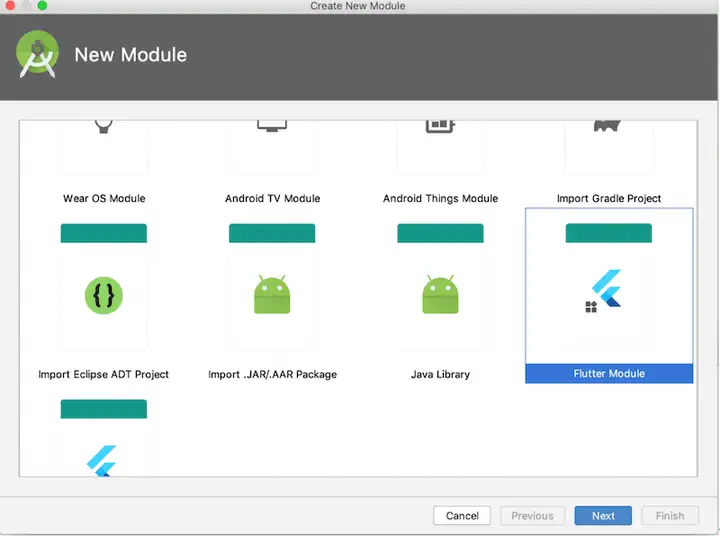Click the Previous button
The width and height of the screenshot is (720, 536).
click(x=532, y=516)
